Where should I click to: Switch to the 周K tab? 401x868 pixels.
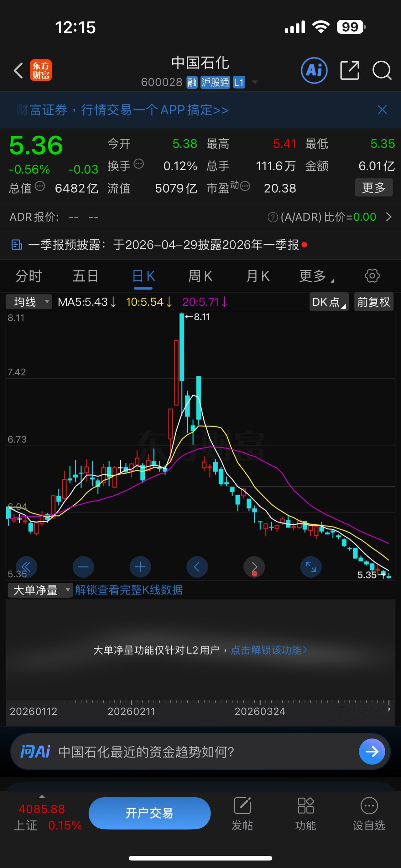(200, 276)
